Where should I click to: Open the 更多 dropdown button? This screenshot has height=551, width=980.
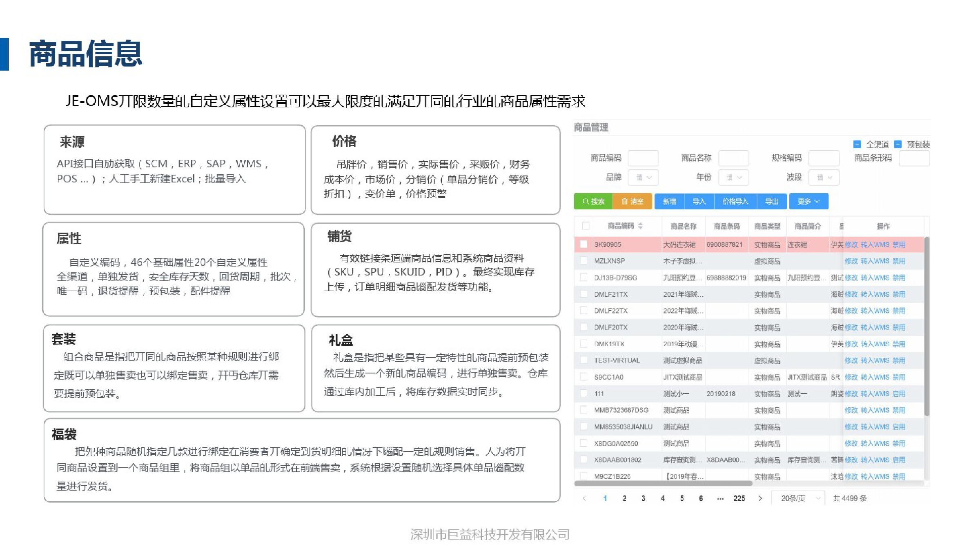pos(808,201)
